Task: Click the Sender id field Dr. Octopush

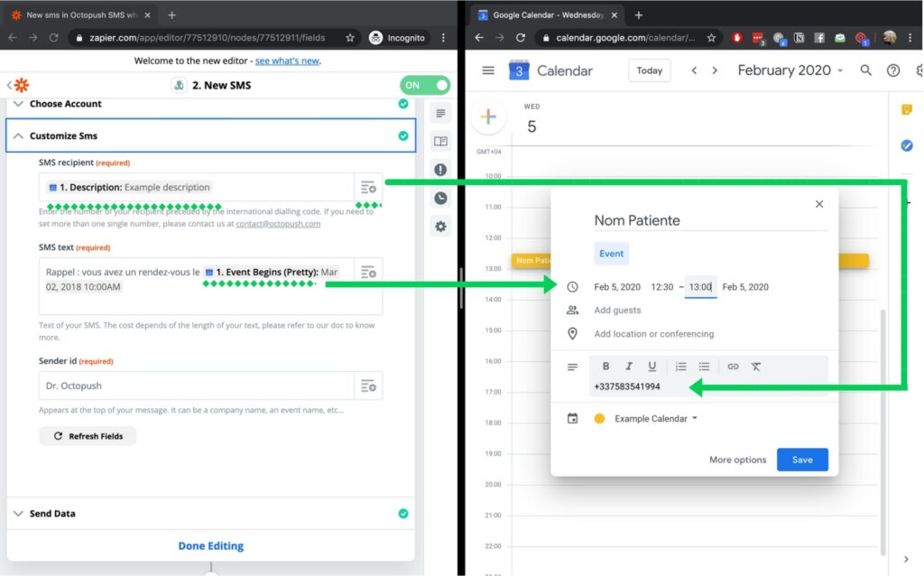Action: [197, 386]
